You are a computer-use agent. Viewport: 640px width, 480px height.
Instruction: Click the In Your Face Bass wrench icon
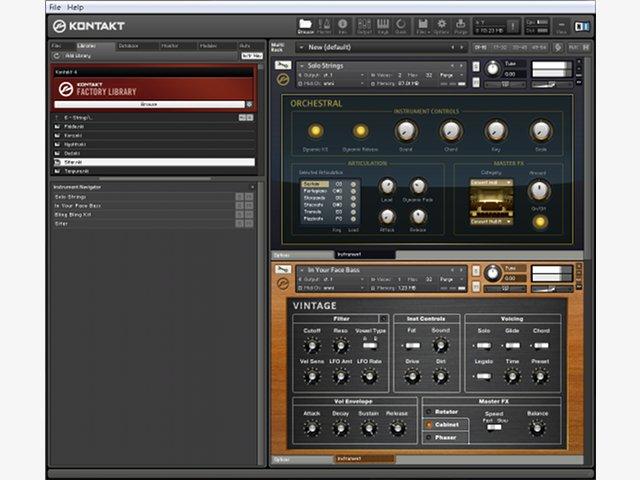(282, 269)
